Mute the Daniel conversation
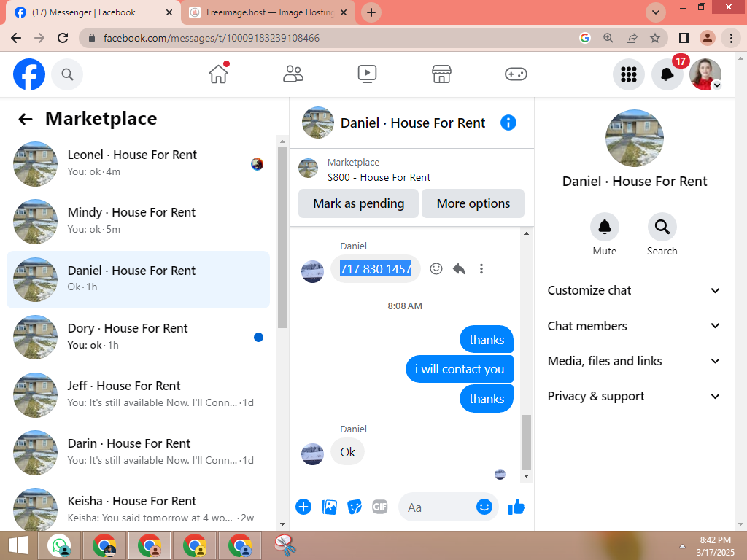The height and width of the screenshot is (560, 747). coord(605,227)
